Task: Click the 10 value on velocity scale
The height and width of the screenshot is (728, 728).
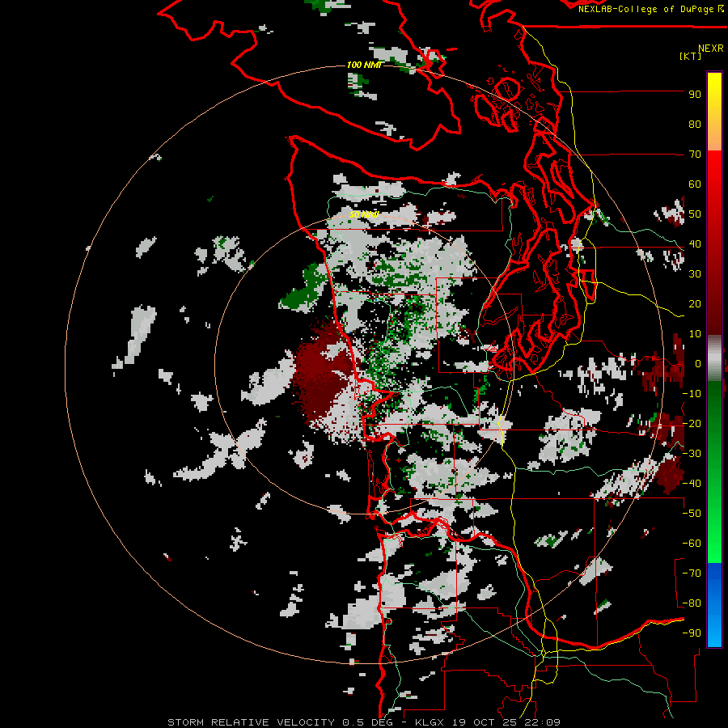Action: (x=695, y=334)
